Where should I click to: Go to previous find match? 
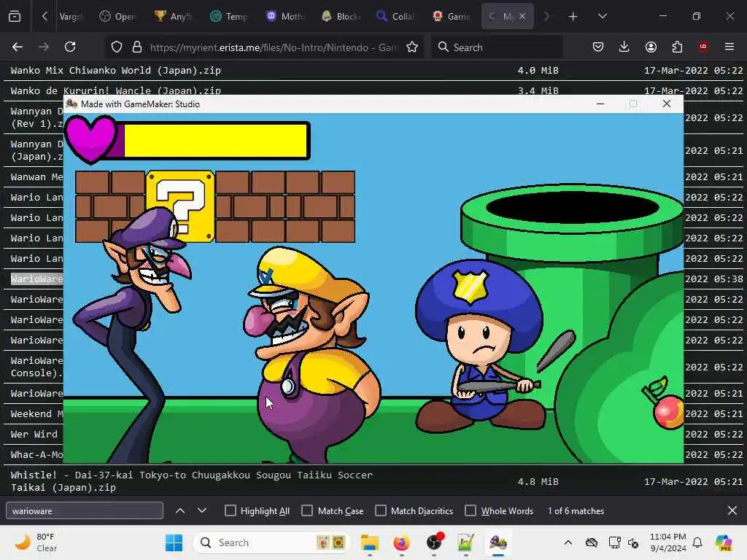point(180,510)
